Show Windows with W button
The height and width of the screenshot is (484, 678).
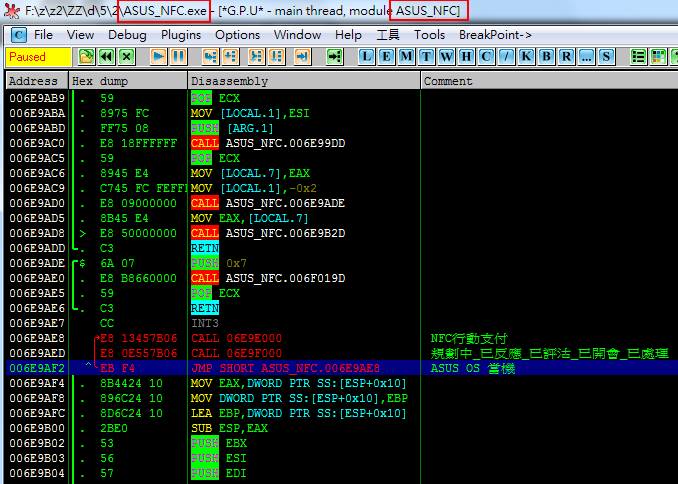446,57
